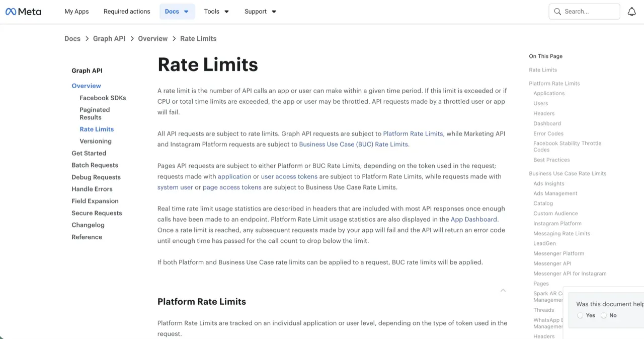Jump to Platform Rate Limits in On This Page

click(x=554, y=84)
